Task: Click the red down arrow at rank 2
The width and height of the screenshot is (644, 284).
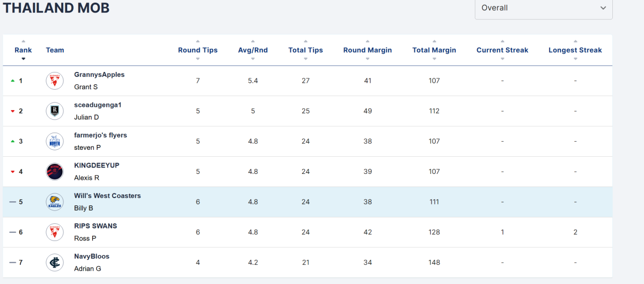Action: point(12,111)
